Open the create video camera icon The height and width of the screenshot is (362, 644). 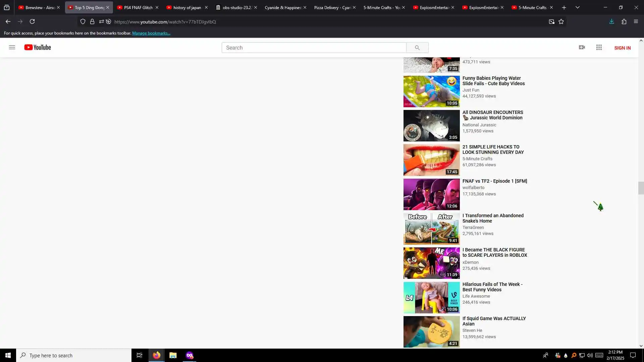(x=582, y=47)
